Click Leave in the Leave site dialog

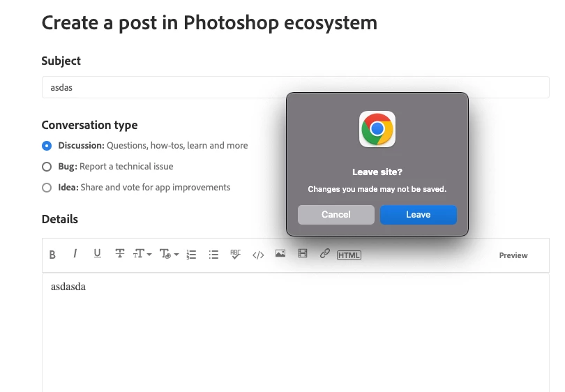pyautogui.click(x=419, y=215)
